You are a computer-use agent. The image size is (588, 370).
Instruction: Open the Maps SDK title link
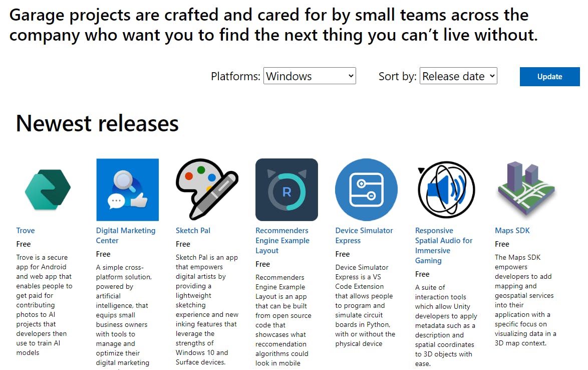pyautogui.click(x=512, y=231)
